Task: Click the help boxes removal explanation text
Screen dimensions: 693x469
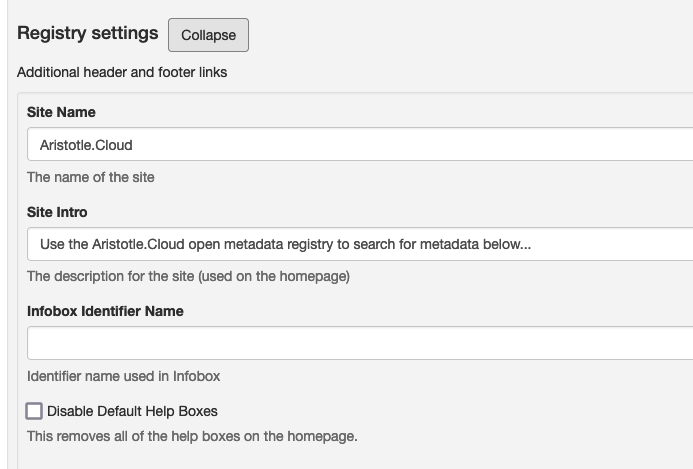Action: click(192, 436)
